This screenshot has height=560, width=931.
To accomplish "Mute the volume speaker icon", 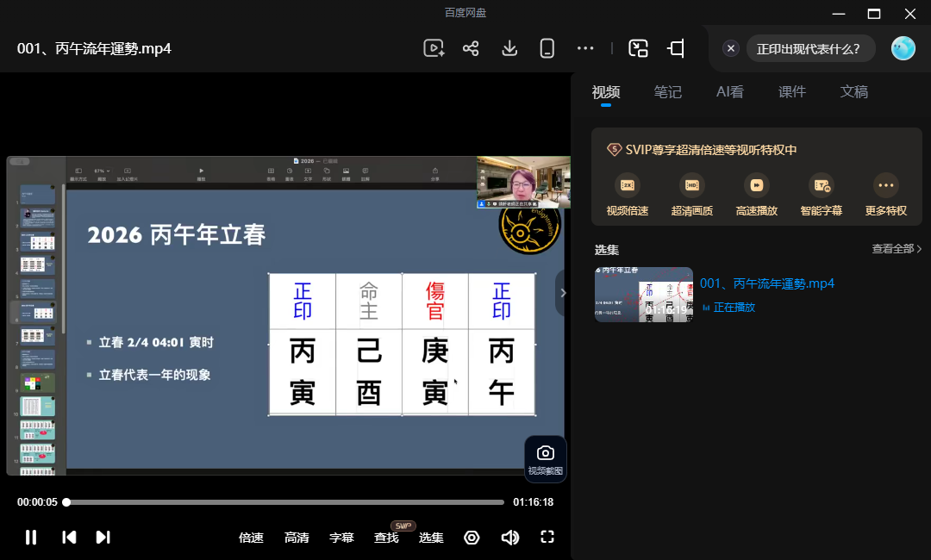I will tap(510, 538).
